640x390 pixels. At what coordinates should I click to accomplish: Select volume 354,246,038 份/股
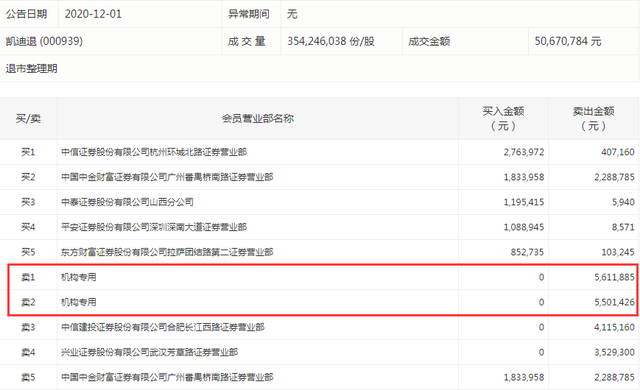pyautogui.click(x=331, y=41)
